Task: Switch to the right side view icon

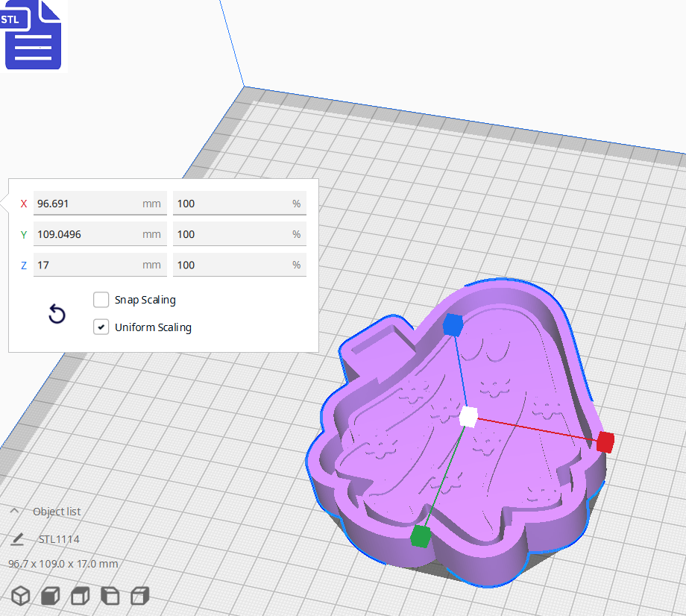Action: tap(139, 596)
